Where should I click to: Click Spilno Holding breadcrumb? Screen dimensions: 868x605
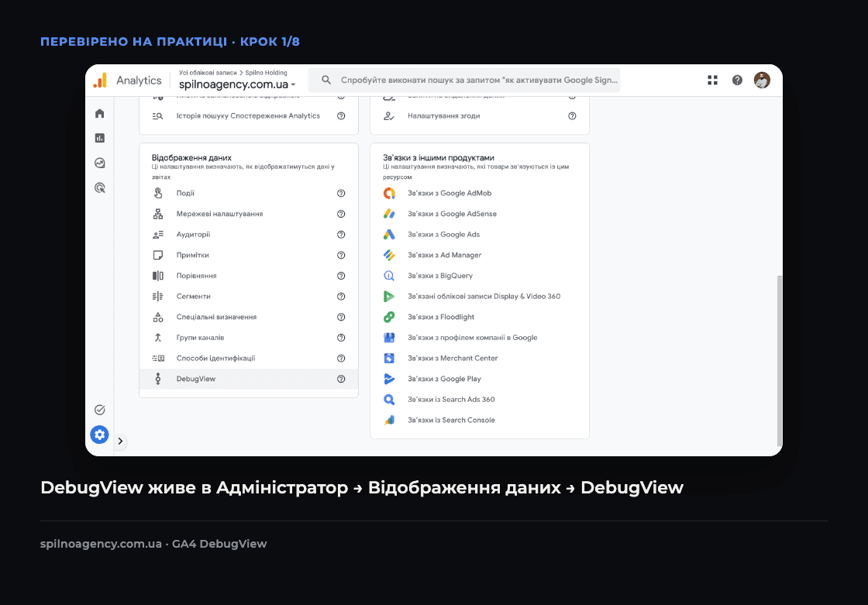(267, 73)
